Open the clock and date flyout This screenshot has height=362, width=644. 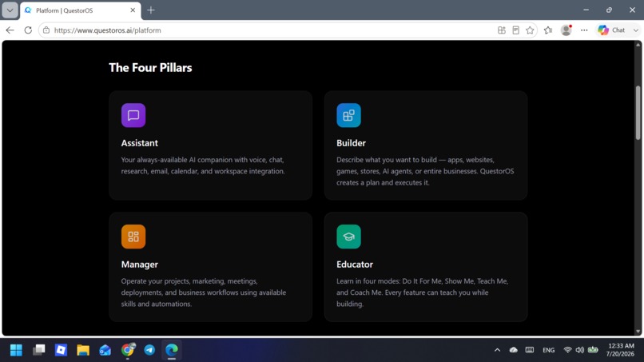621,350
